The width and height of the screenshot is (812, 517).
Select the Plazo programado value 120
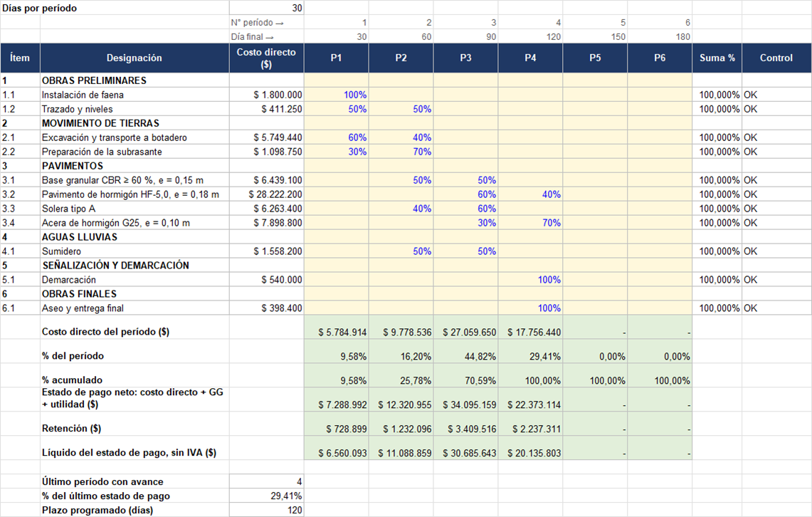[267, 510]
